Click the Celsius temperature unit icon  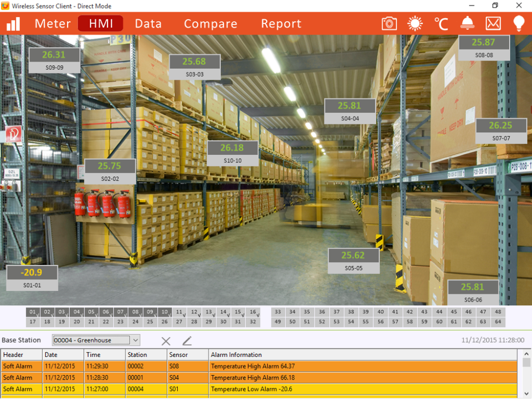click(x=441, y=23)
